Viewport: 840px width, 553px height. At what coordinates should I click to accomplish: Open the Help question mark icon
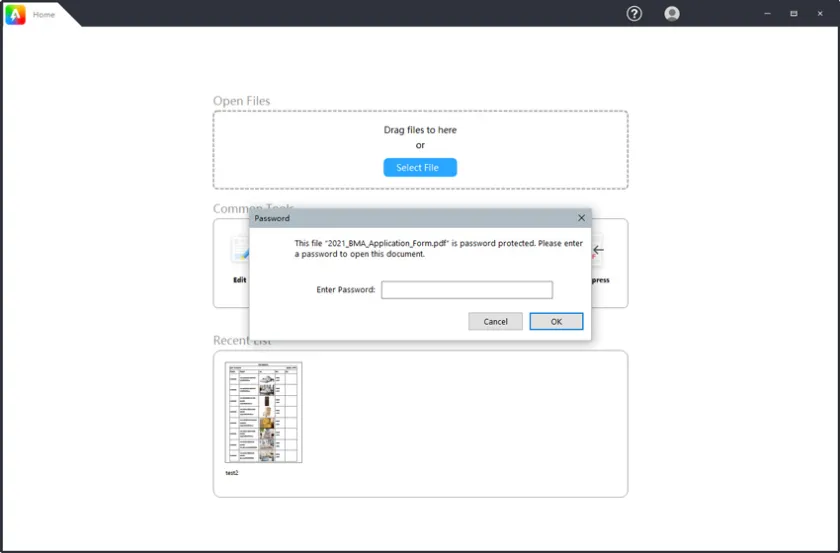pos(634,14)
